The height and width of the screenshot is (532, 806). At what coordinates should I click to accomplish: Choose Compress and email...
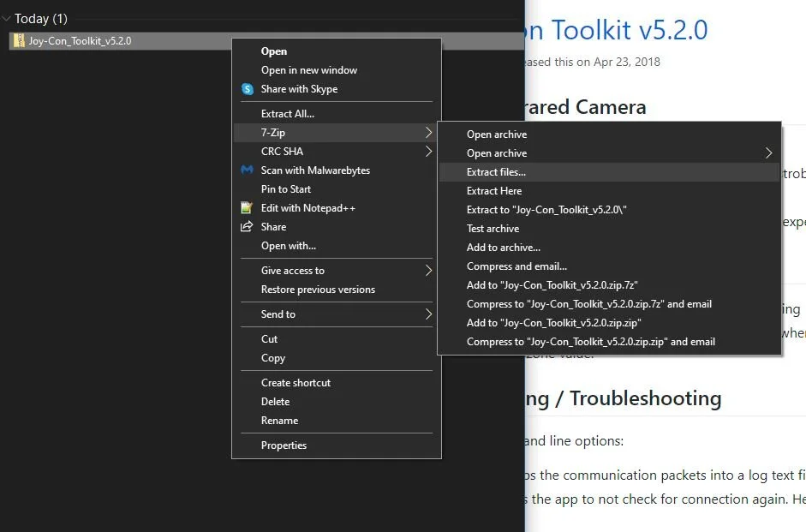[609, 266]
